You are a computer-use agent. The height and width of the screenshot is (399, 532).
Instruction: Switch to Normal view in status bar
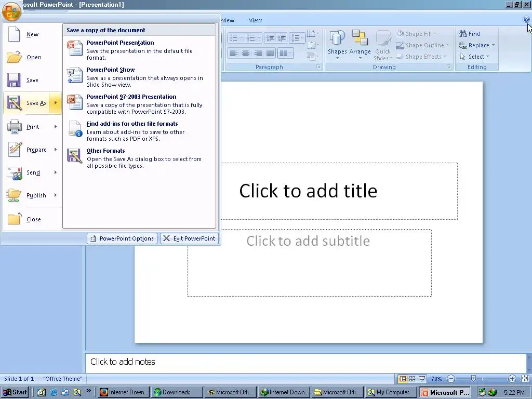tap(403, 379)
